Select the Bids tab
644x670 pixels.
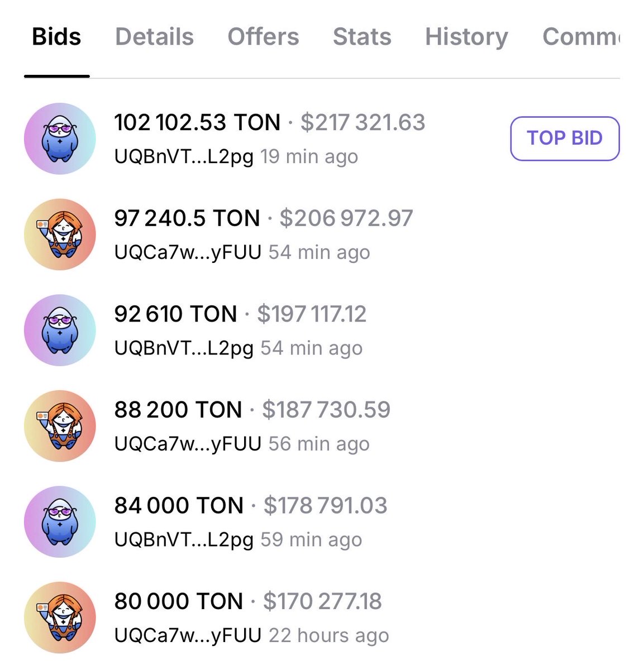56,37
